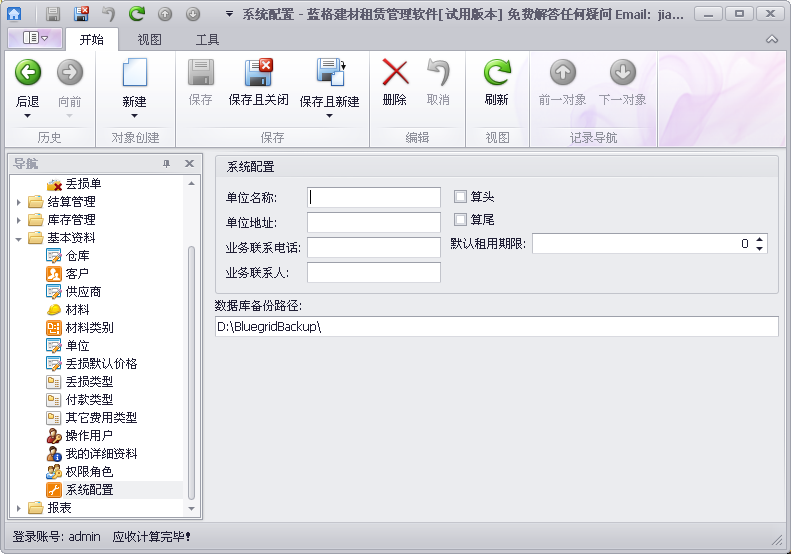Viewport: 791px width, 554px height.
Task: Click the 单位名称 input field
Action: tap(374, 197)
